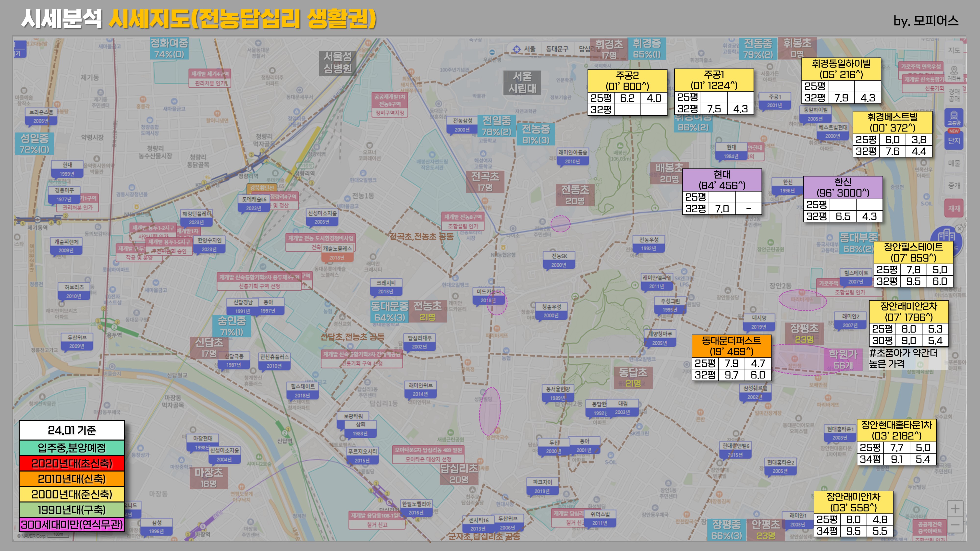980x551 pixels.
Task: Toggle the red 재재 redevelopment layer
Action: pos(954,208)
